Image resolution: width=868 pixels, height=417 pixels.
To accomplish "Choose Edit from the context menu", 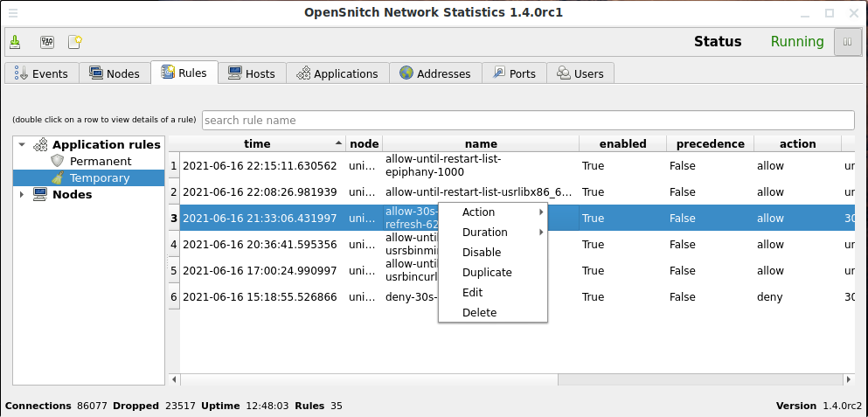I will click(493, 292).
